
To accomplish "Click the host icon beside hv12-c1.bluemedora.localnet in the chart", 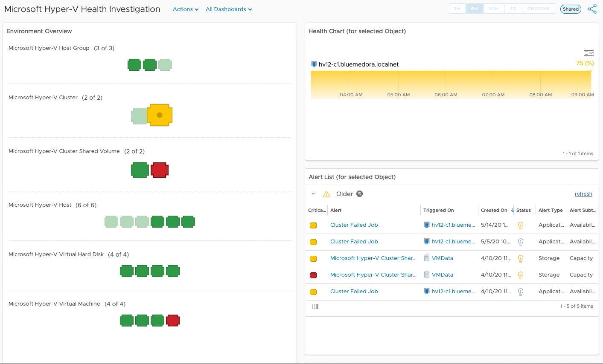I will pyautogui.click(x=314, y=64).
